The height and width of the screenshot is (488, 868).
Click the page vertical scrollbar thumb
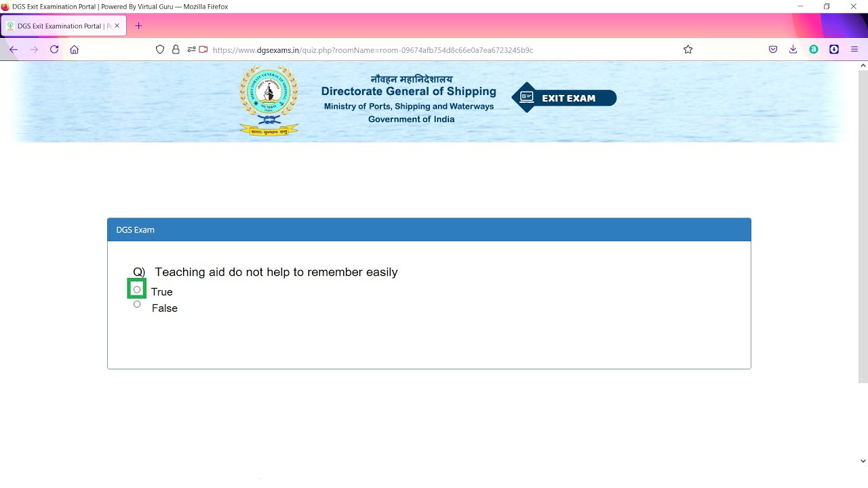863,227
